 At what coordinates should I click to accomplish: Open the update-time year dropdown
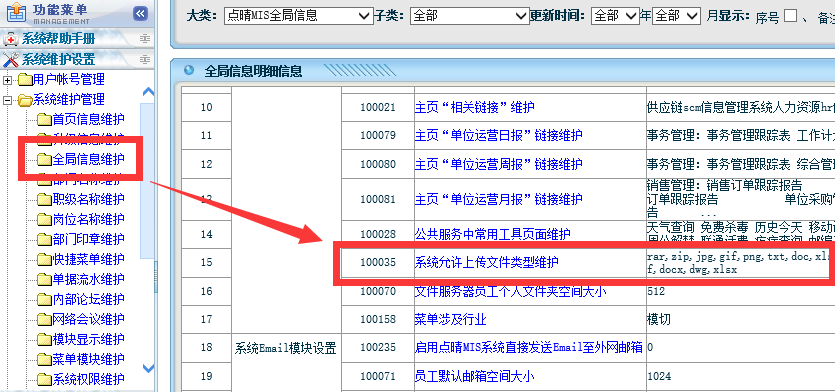pos(615,16)
